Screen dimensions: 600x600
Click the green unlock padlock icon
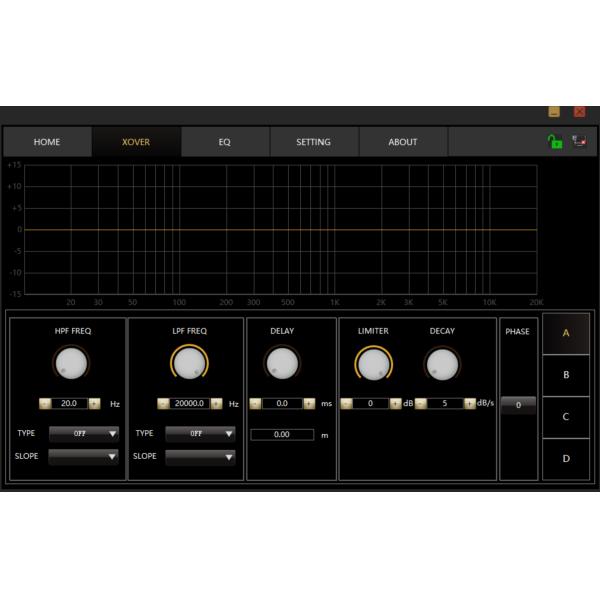pos(554,142)
